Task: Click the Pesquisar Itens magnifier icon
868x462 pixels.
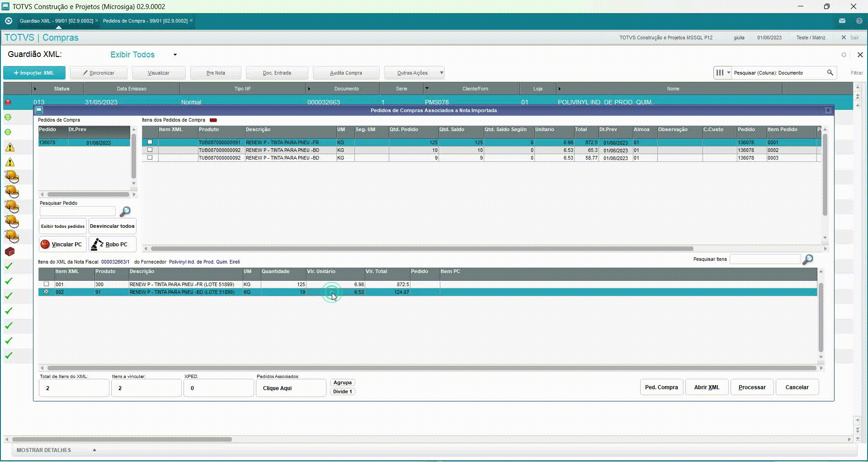Action: [x=807, y=259]
